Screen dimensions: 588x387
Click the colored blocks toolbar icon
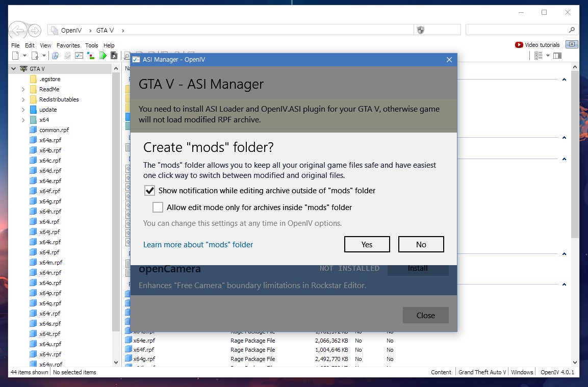tap(91, 56)
